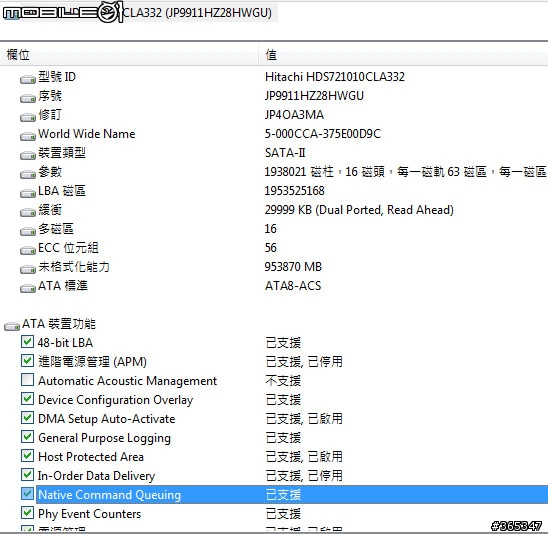Select the 裝置類型 row label

(62, 153)
